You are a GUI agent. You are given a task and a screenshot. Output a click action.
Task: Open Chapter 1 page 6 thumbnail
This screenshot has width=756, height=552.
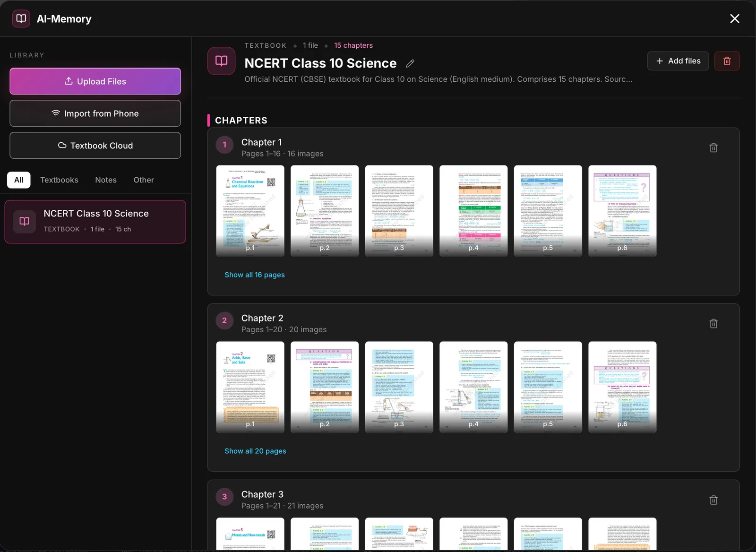(x=622, y=211)
